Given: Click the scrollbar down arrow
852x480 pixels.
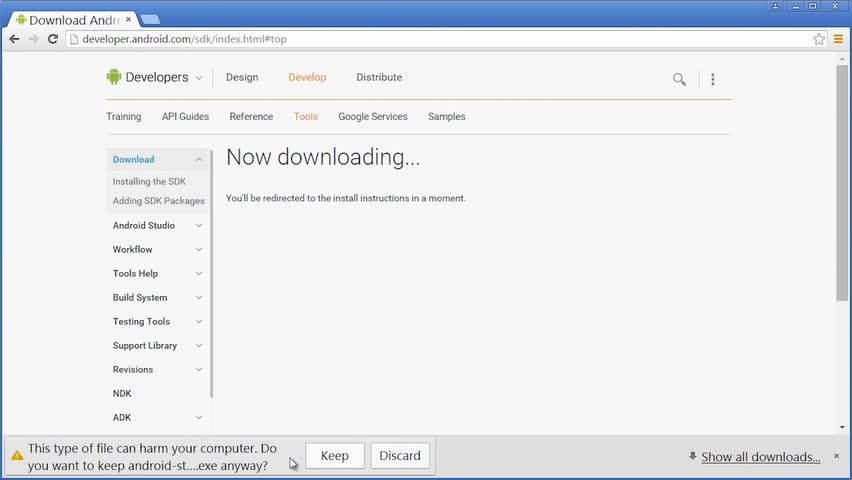Looking at the screenshot, I should click(842, 427).
